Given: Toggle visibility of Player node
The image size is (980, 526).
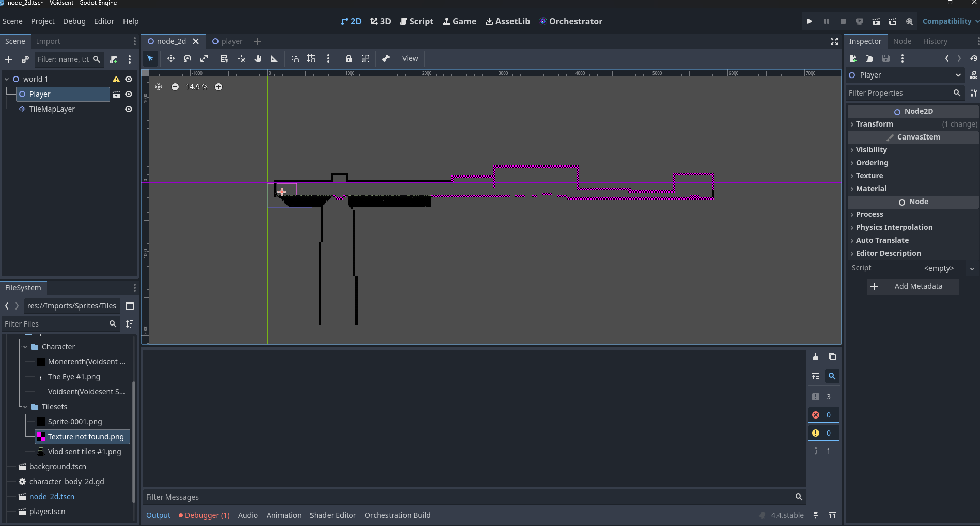Looking at the screenshot, I should click(129, 94).
